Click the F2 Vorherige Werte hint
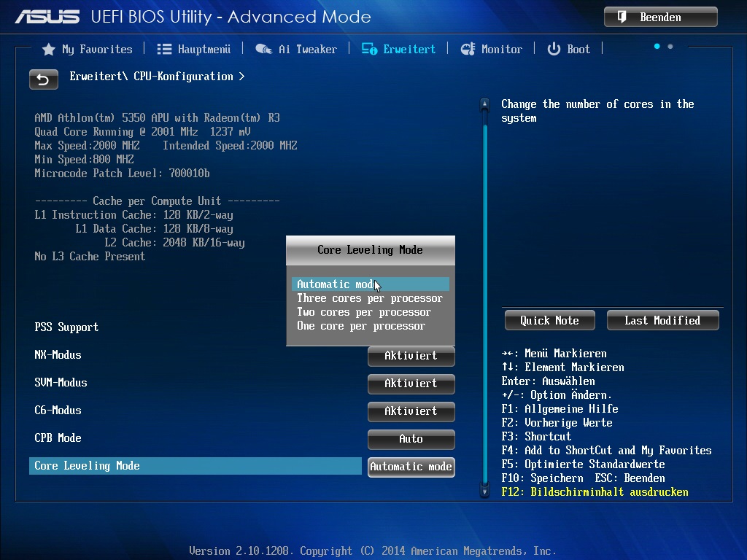The image size is (747, 560). 557,423
